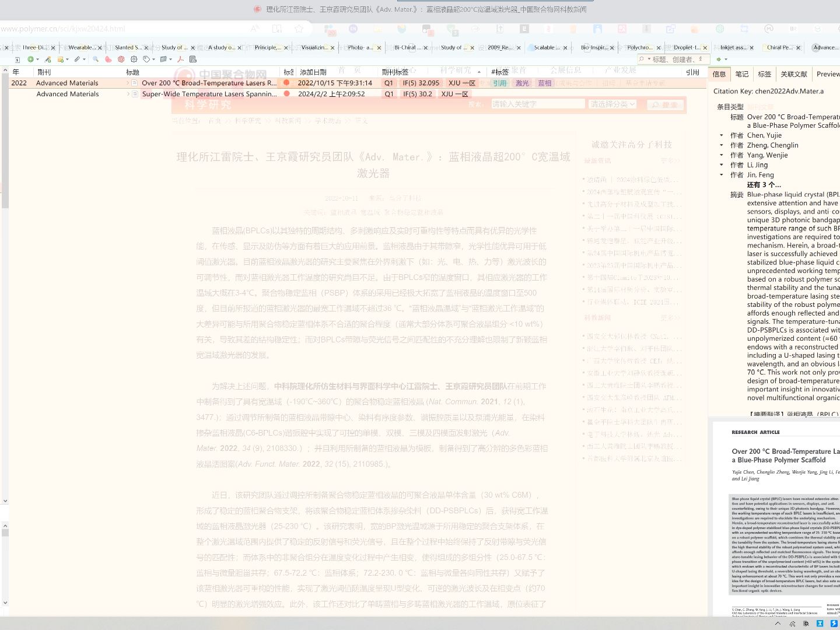
Task: Click the red PDF Acrobat icon
Action: pyautogui.click(x=180, y=59)
